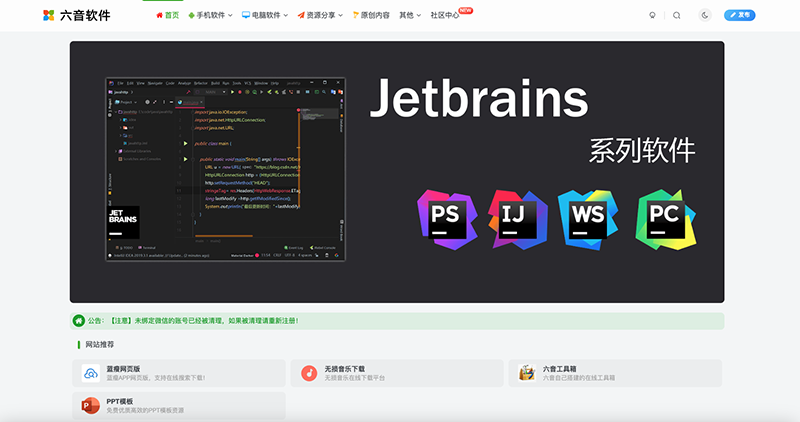Viewport: 800px width, 422px height.
Task: Click the 六音软件 site logo
Action: [77, 15]
